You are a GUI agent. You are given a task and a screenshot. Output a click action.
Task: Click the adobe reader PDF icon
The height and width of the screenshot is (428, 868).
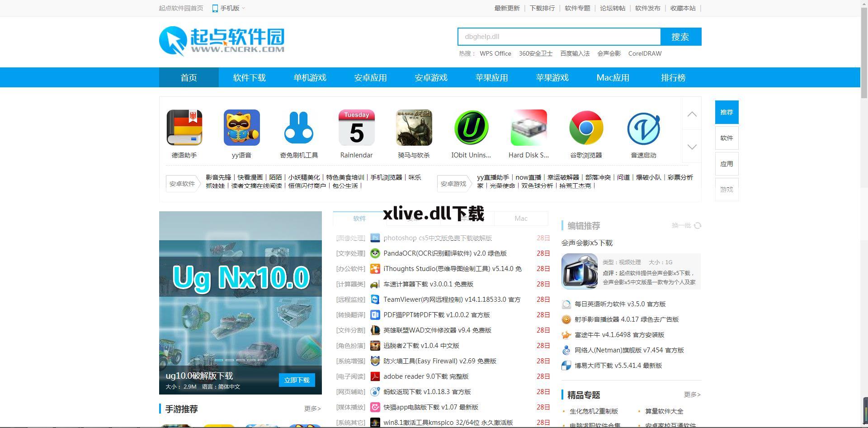tap(375, 376)
